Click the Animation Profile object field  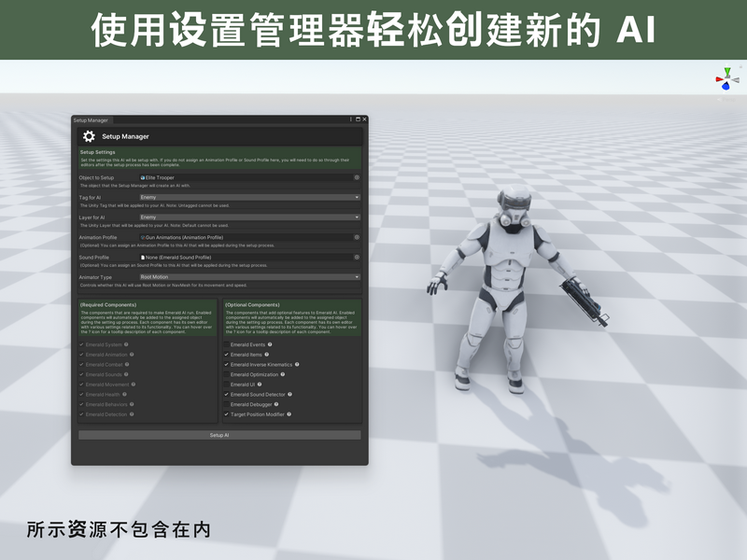point(249,237)
